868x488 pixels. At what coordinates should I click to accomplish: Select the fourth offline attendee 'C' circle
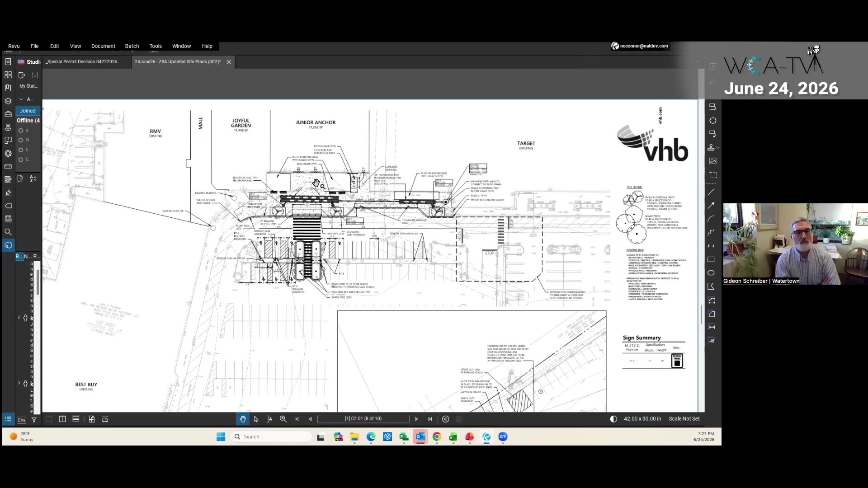coord(21,160)
